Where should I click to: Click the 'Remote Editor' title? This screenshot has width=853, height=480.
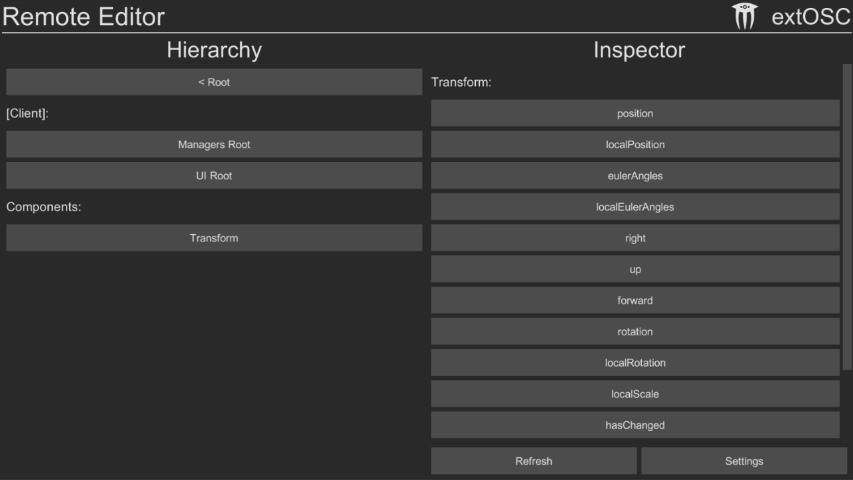83,16
